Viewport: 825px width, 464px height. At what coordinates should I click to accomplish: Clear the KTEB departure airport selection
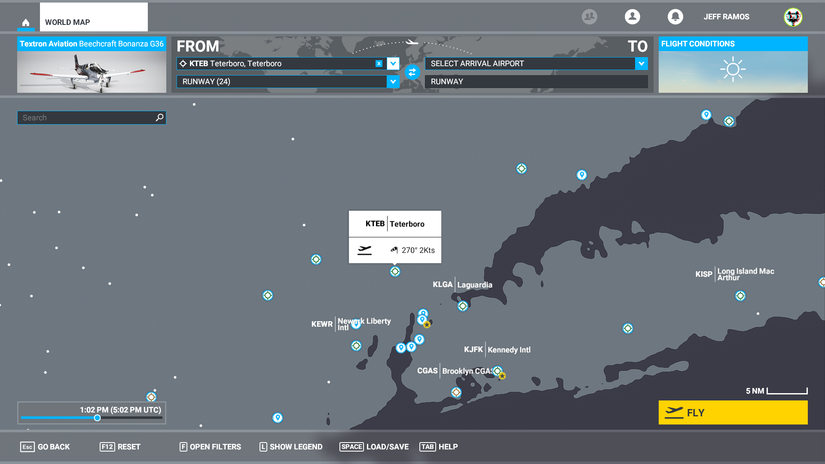[379, 63]
